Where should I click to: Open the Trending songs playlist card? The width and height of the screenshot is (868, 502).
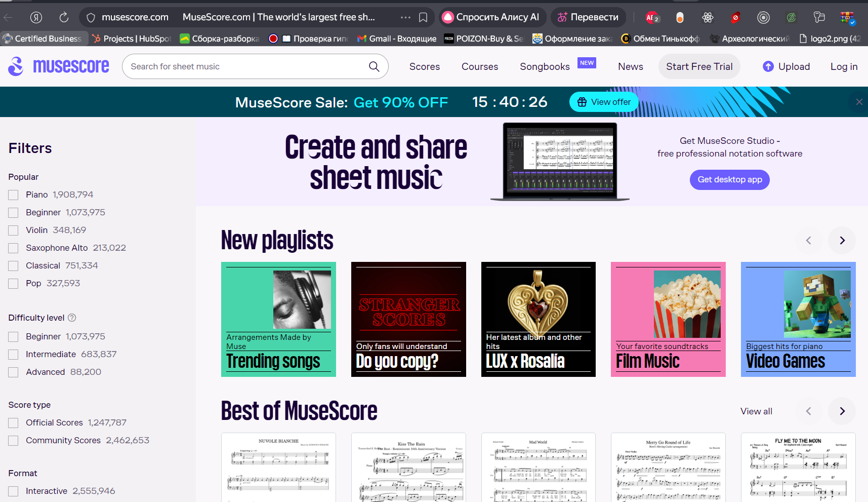tap(278, 319)
